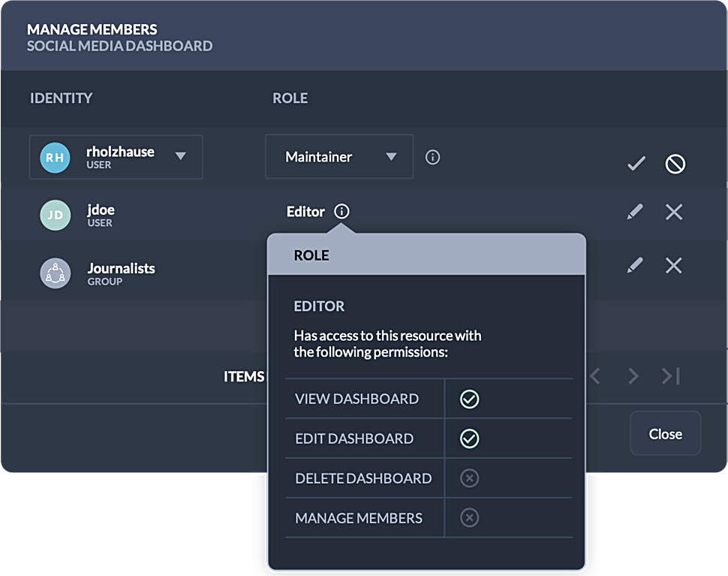Cancel editing the rholzhause row

(x=675, y=164)
